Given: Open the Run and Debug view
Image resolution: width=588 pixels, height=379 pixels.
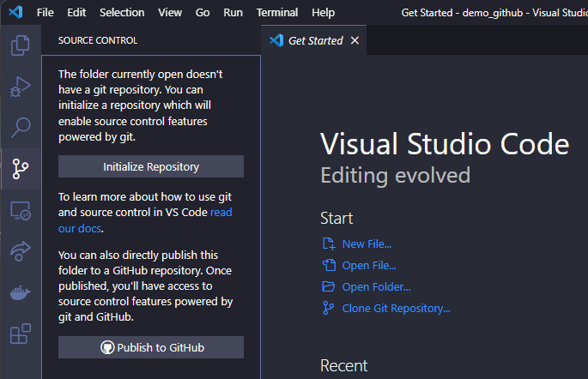Looking at the screenshot, I should [x=21, y=87].
